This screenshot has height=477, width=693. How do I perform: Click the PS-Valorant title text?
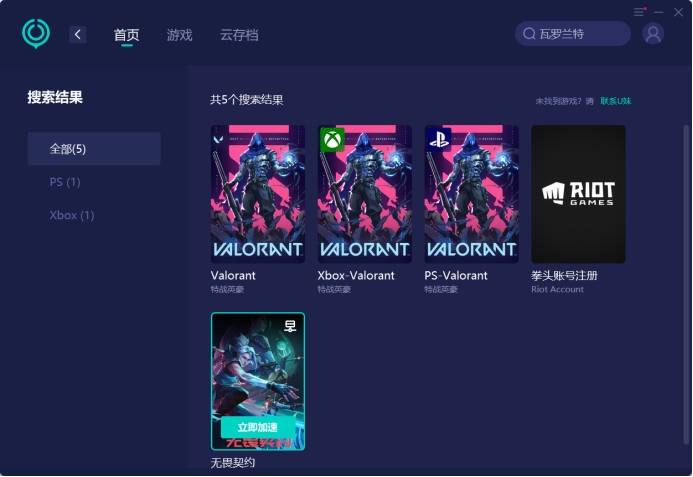tap(456, 275)
